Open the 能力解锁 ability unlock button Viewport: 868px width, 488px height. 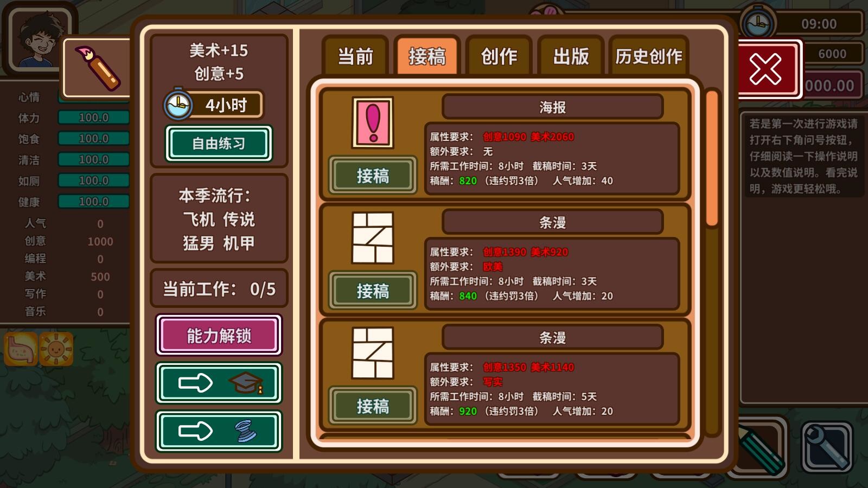coord(219,336)
